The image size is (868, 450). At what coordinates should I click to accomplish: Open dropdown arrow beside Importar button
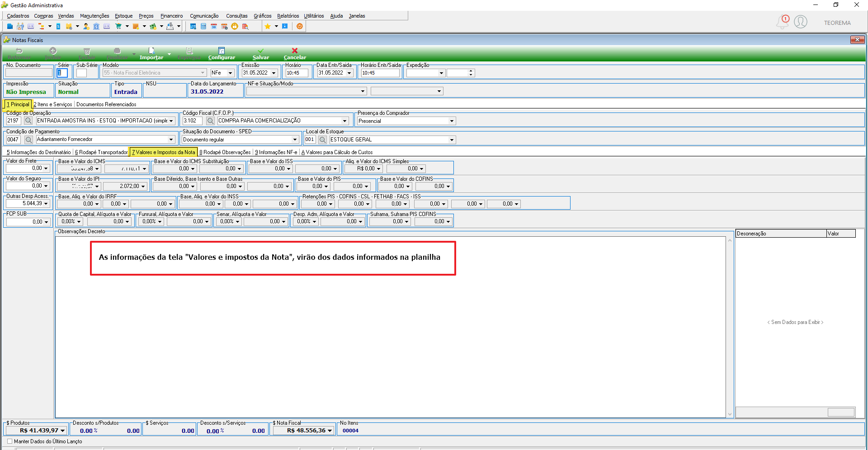click(x=170, y=54)
